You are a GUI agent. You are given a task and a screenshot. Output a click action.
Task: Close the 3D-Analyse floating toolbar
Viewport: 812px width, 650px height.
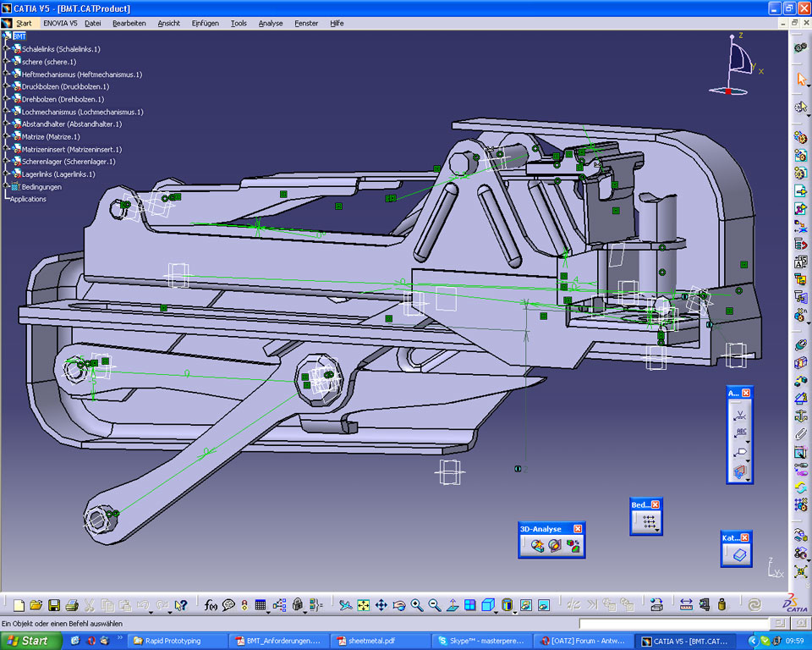(x=578, y=529)
